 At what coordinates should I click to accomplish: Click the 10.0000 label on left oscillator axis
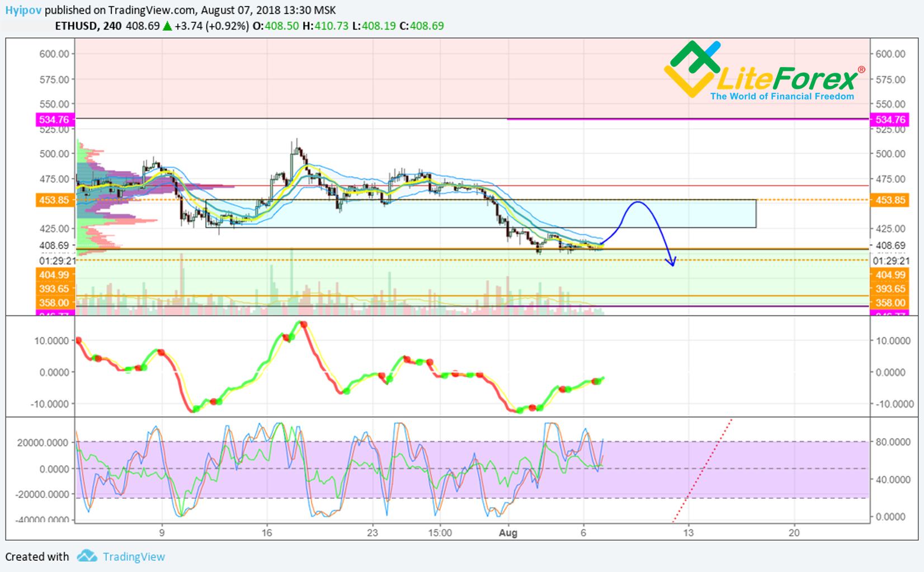click(x=52, y=341)
